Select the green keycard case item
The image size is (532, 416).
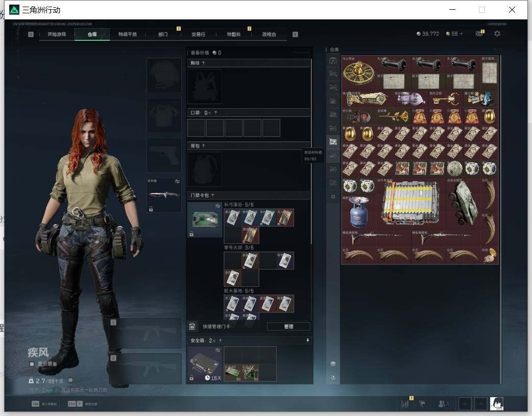point(205,219)
